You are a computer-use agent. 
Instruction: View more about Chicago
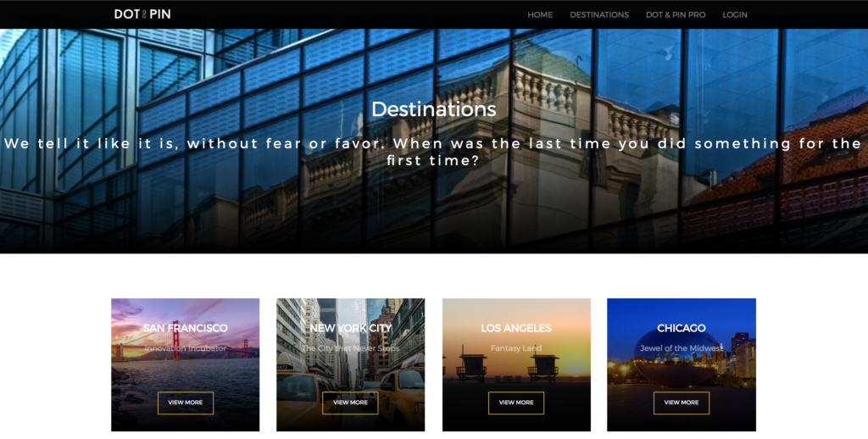[x=681, y=403]
